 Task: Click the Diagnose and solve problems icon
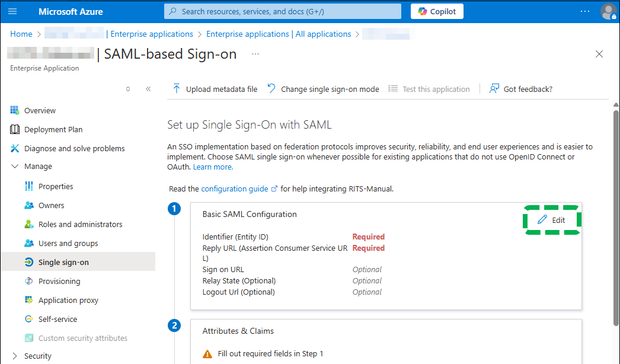pyautogui.click(x=15, y=148)
